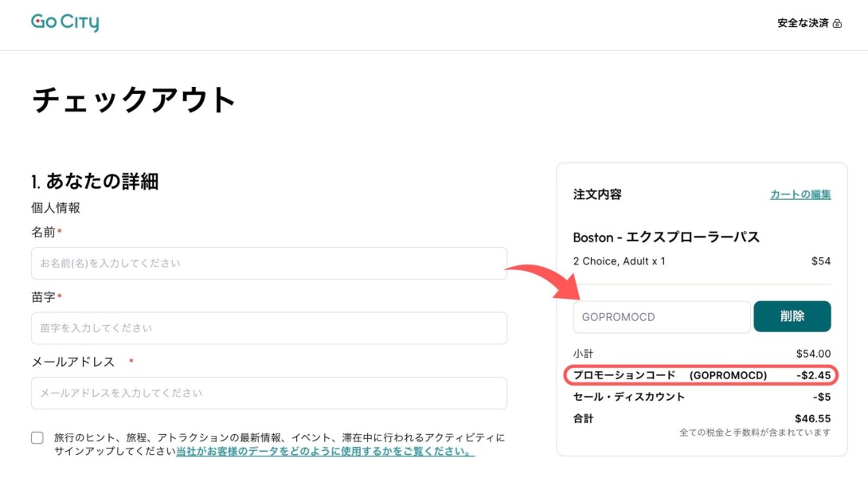Click the 2 Choice, Adult x 1 line
The width and height of the screenshot is (868, 478).
tap(619, 261)
